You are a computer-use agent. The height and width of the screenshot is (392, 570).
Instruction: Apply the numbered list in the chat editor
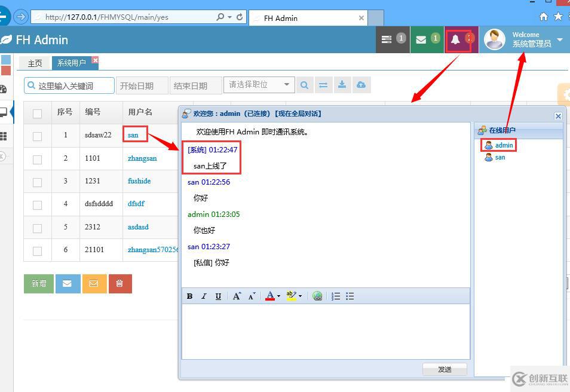click(335, 296)
